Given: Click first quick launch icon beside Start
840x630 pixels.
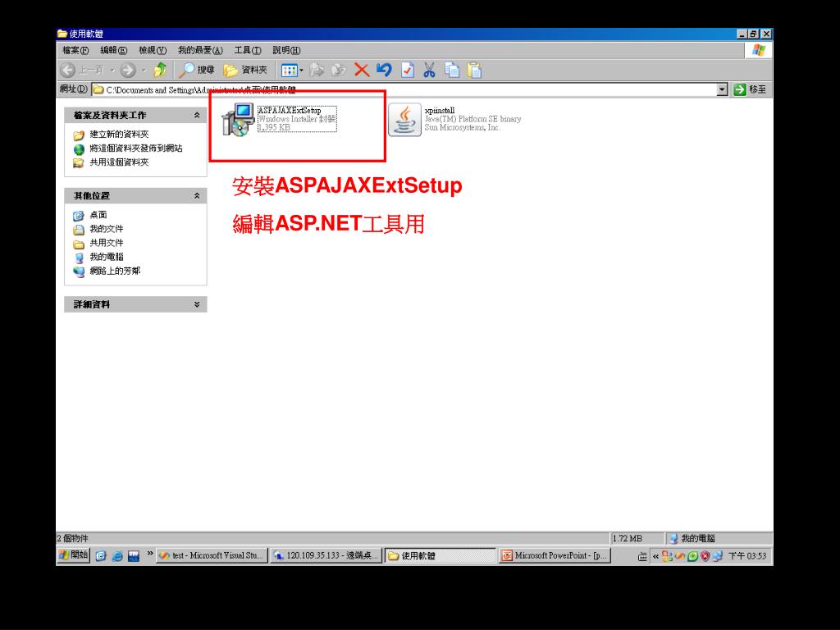Looking at the screenshot, I should (101, 556).
